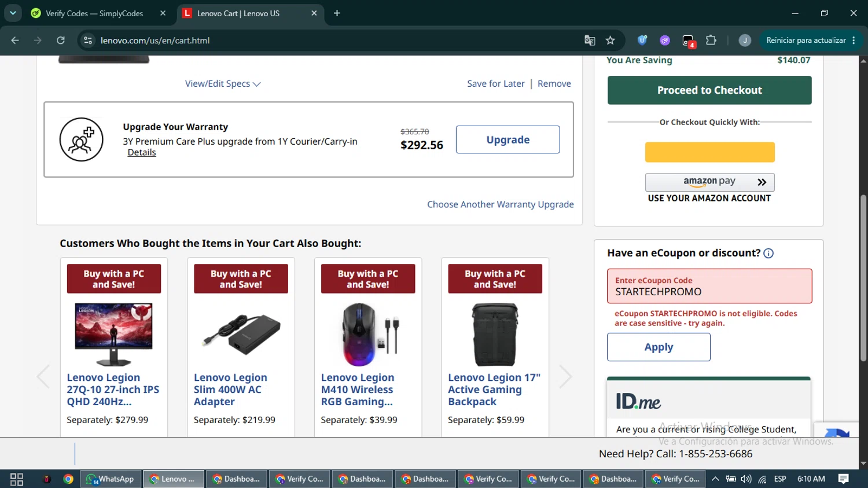Open the volume speaker tray icon
The height and width of the screenshot is (488, 868).
tap(746, 479)
